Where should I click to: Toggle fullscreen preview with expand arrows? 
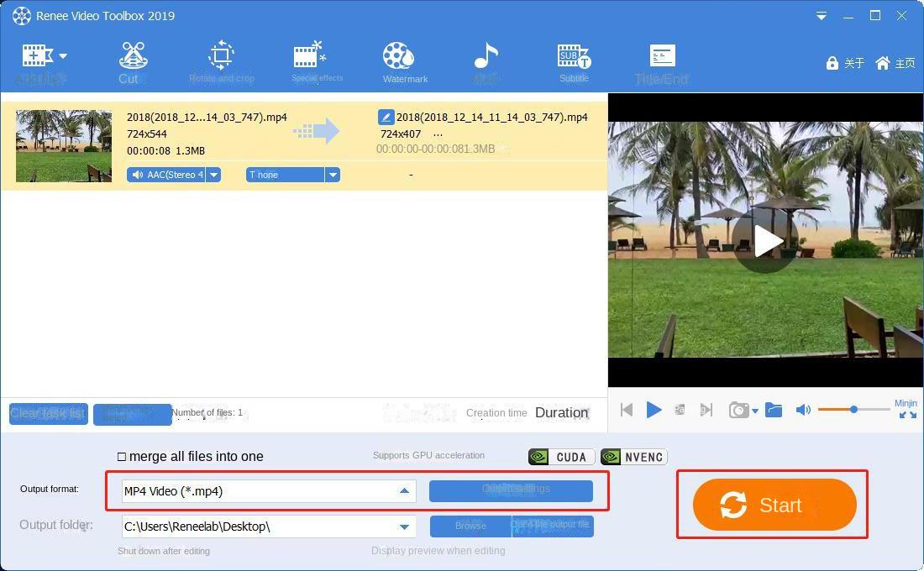pyautogui.click(x=908, y=415)
